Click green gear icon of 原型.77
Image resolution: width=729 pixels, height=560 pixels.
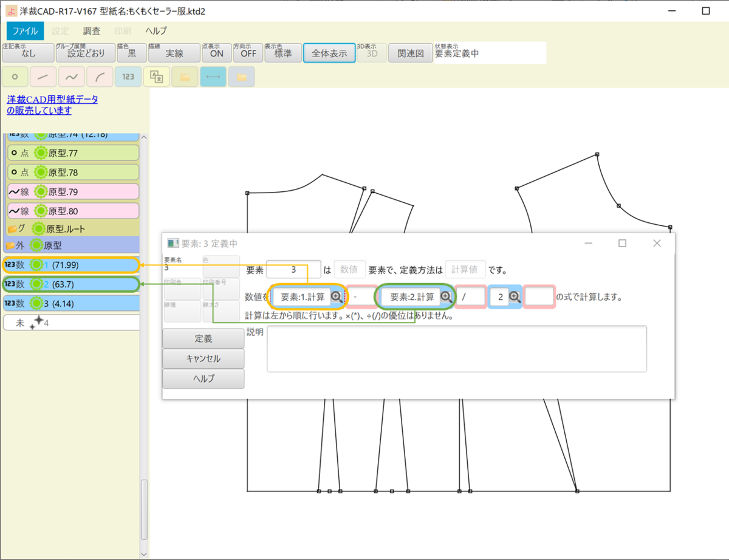click(41, 153)
